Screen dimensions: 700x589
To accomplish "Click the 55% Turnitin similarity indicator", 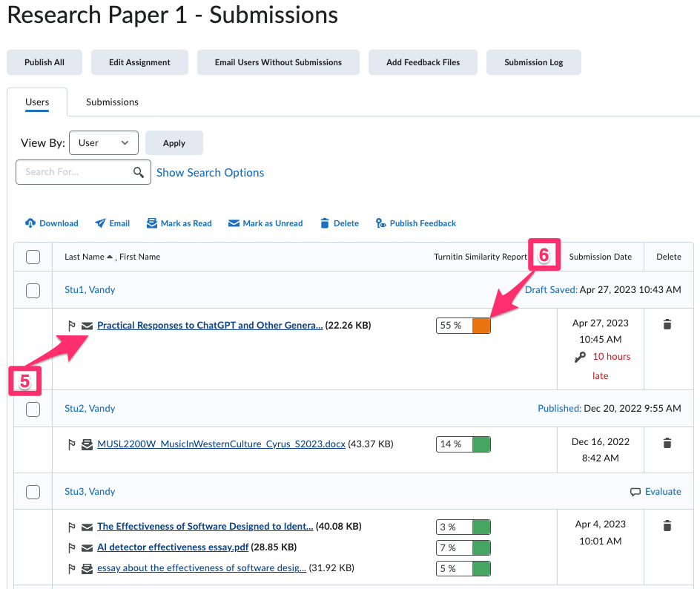I will click(463, 325).
